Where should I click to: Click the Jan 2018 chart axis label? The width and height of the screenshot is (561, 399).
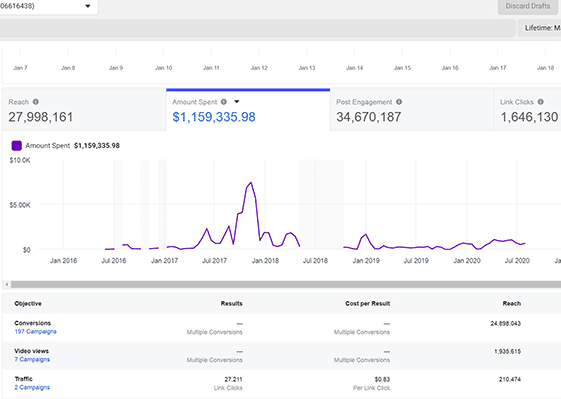pos(265,261)
